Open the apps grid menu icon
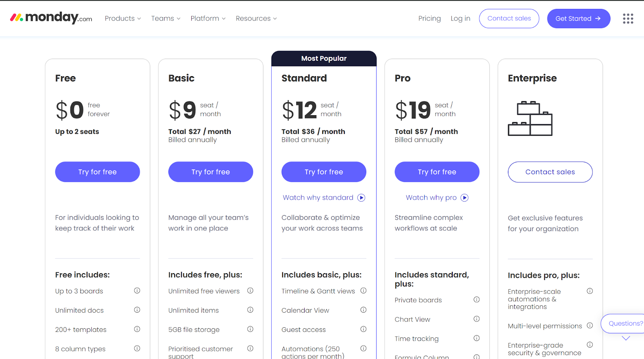Viewport: 644px width, 359px height. (x=628, y=19)
